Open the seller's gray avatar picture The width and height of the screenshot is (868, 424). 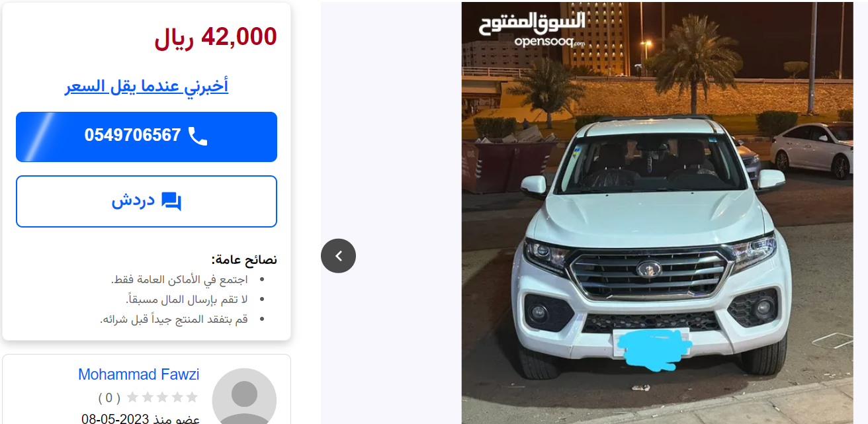[x=244, y=396]
